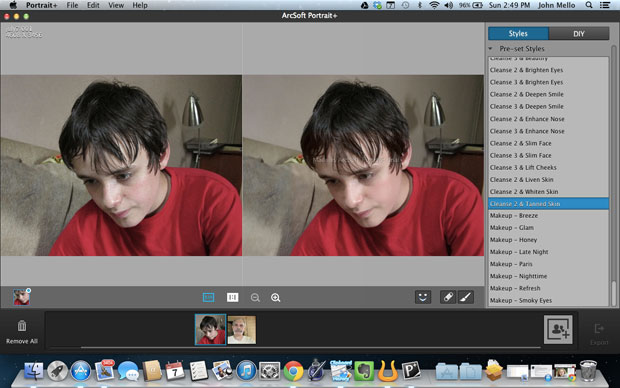Screen dimensions: 620x388
Task: Open Google Chrome in the Dock
Action: pos(293,371)
